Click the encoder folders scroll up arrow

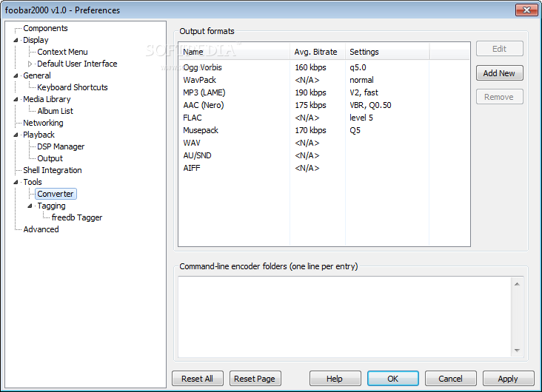pyautogui.click(x=517, y=284)
